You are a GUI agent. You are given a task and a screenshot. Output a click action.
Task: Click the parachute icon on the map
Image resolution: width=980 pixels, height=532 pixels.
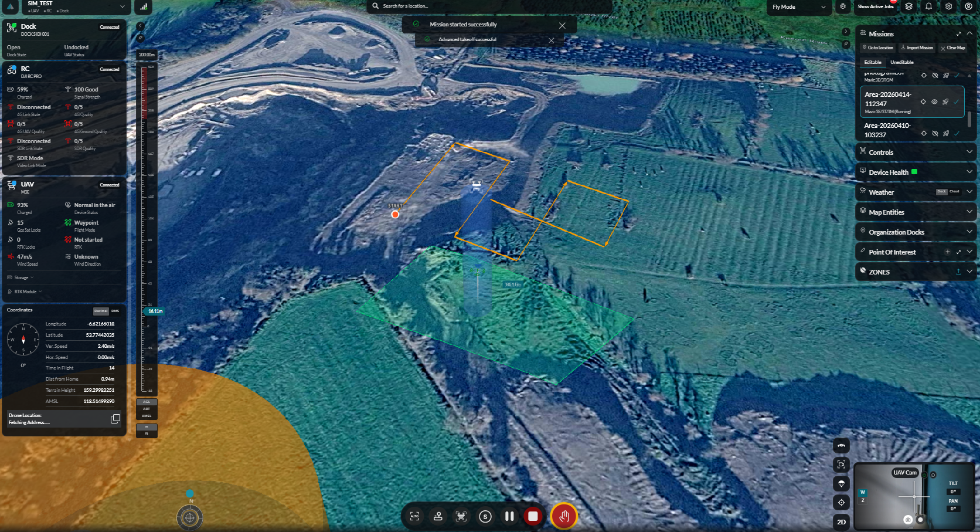click(x=841, y=483)
